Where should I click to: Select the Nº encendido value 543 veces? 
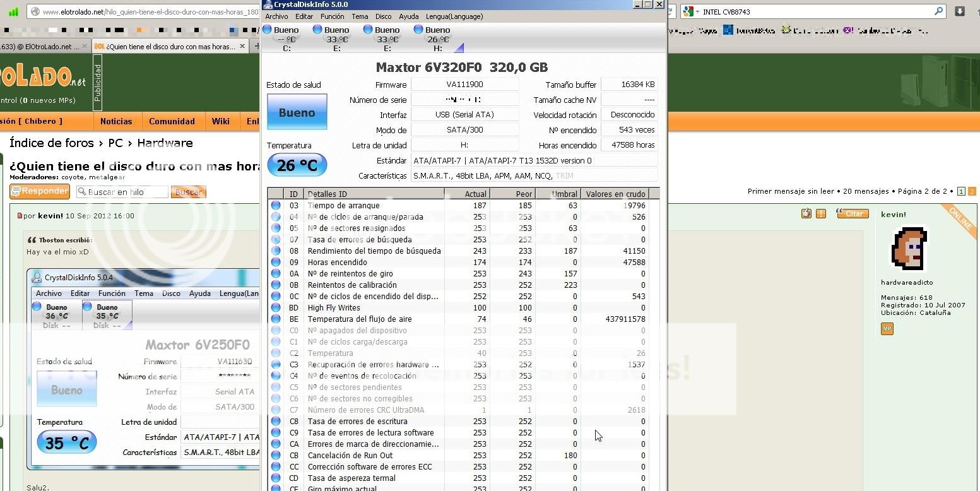click(629, 130)
